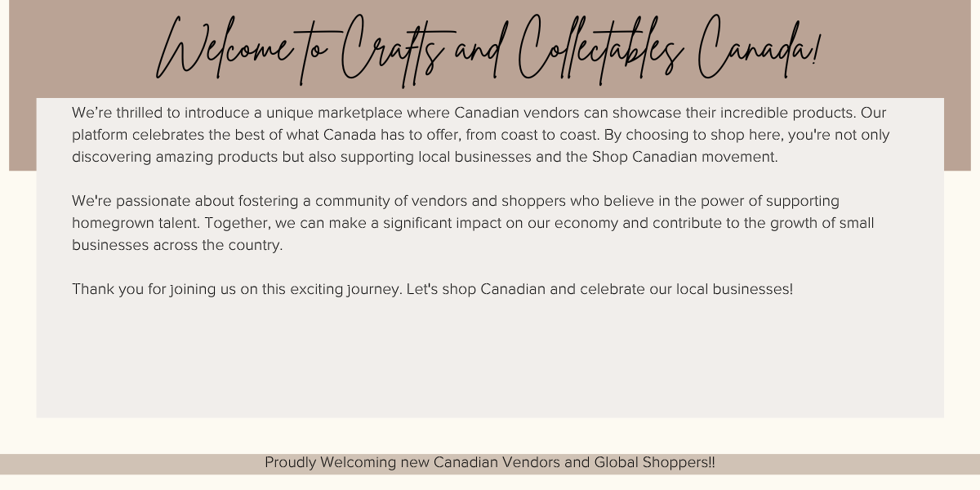Click the empty gray area below the text
Image resolution: width=980 pixels, height=490 pixels.
(x=490, y=359)
